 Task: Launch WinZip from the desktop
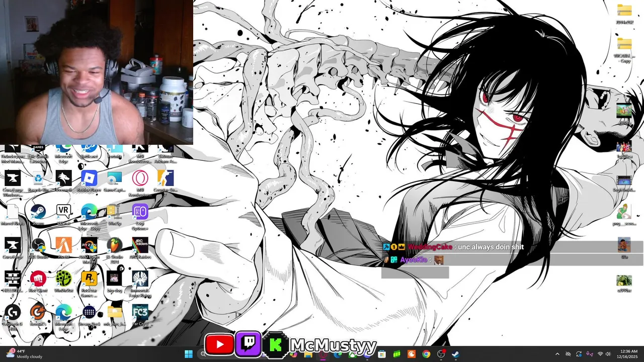coord(115,215)
